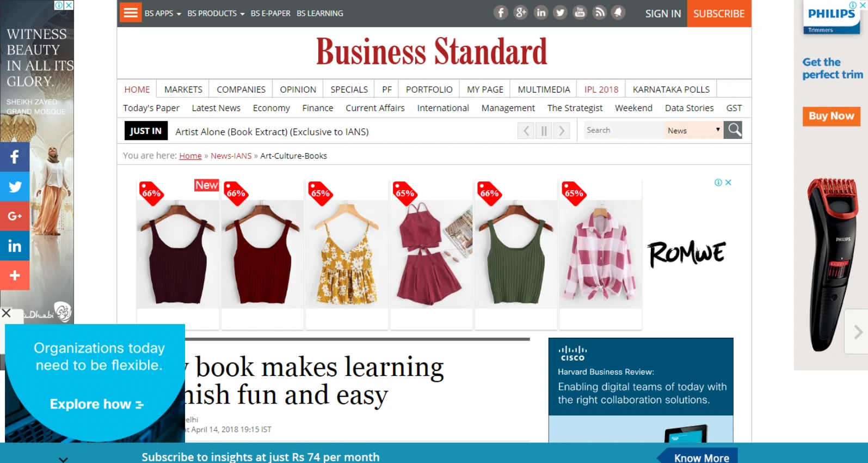Share via Facebook sidebar button
The height and width of the screenshot is (463, 868).
15,157
